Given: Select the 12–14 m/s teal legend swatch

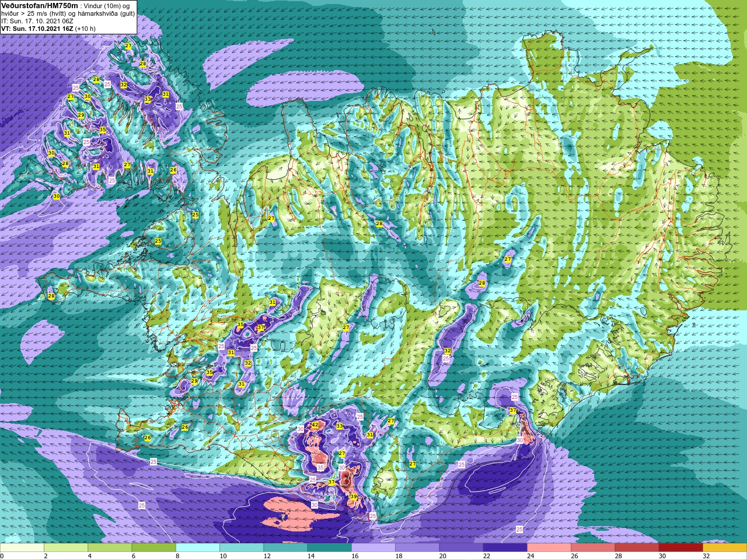Looking at the screenshot, I should tap(285, 548).
